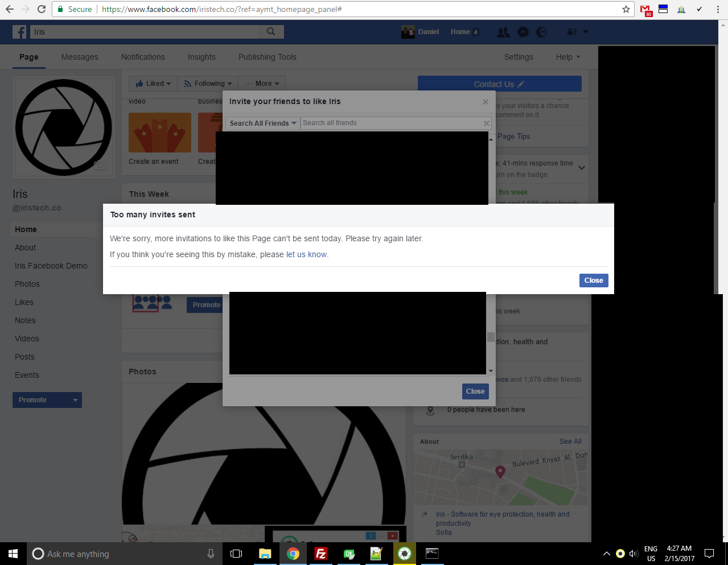This screenshot has height=565, width=728.
Task: Click the let us know link
Action: pos(306,254)
